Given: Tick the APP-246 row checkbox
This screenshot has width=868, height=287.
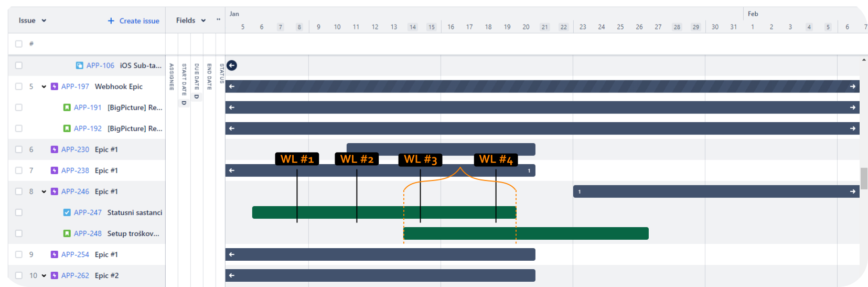Looking at the screenshot, I should (19, 192).
